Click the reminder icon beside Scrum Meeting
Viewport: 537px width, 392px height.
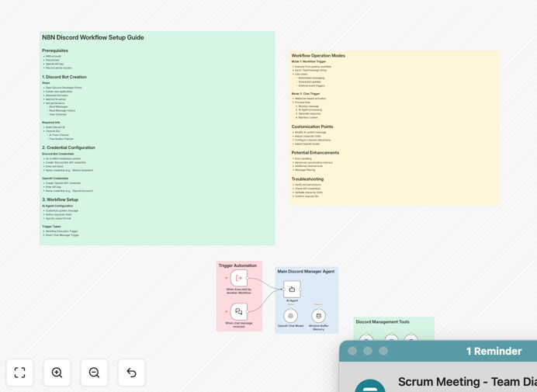(x=370, y=387)
